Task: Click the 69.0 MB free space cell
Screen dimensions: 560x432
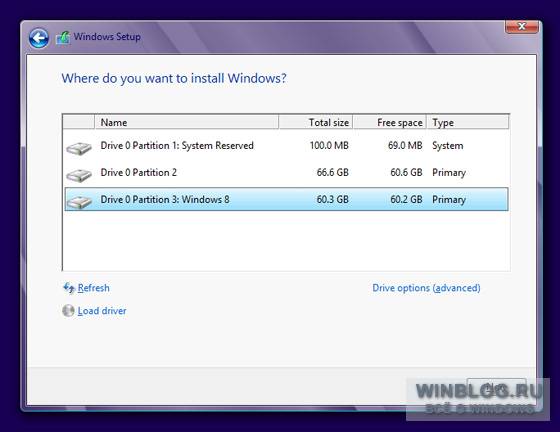Action: click(405, 146)
